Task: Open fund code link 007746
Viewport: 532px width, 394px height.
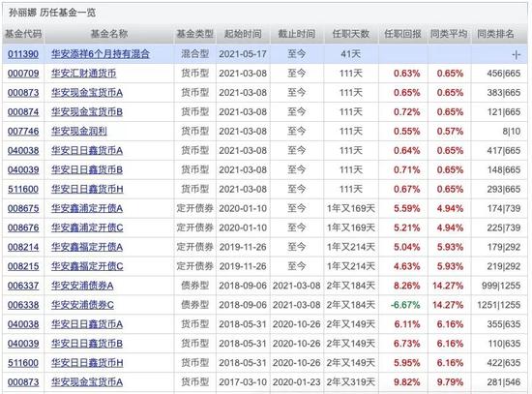Action: 23,132
